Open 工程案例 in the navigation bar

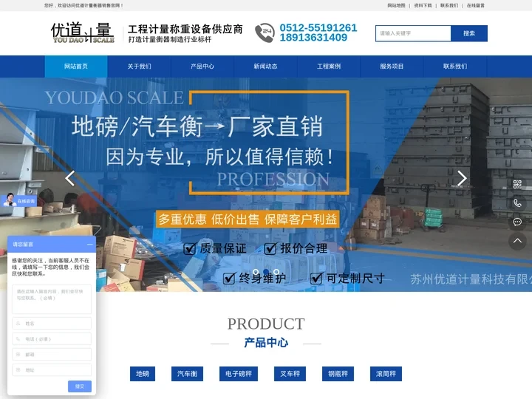pyautogui.click(x=328, y=66)
